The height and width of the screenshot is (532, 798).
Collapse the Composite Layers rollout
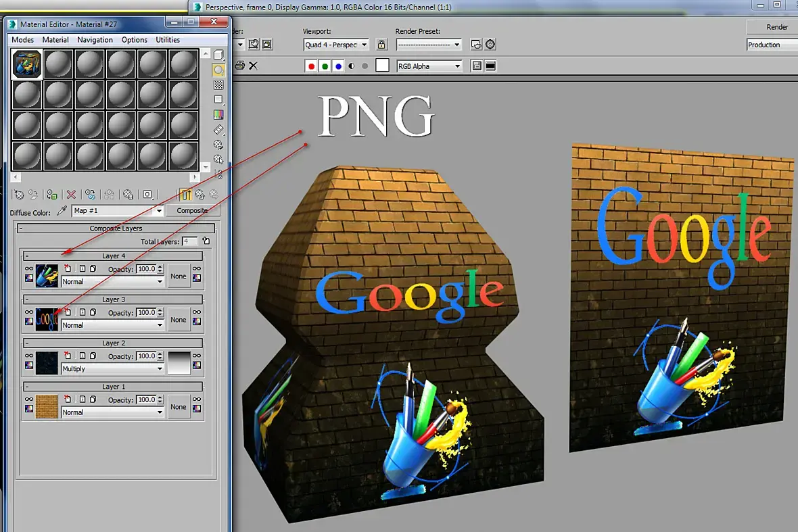click(116, 228)
